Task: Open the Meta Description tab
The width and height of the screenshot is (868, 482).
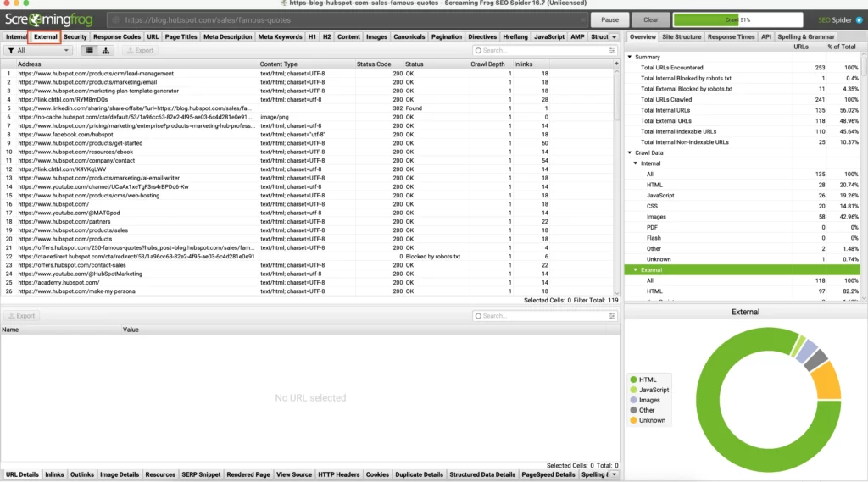Action: [x=227, y=37]
